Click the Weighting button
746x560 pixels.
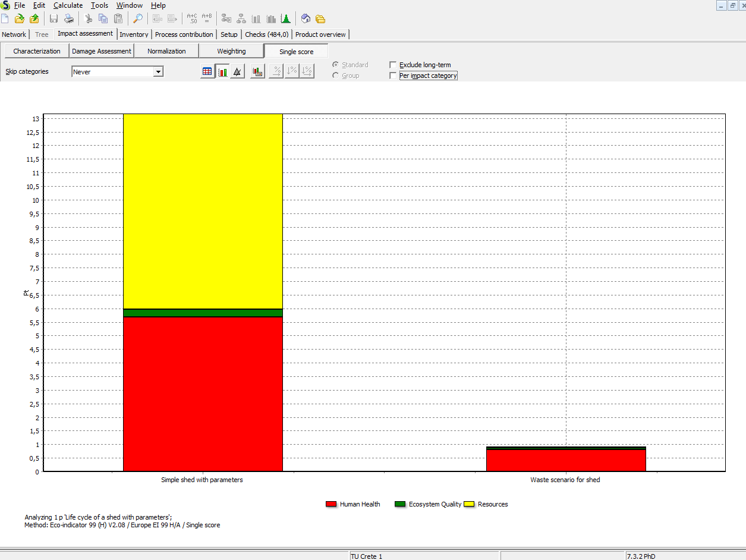click(x=231, y=51)
